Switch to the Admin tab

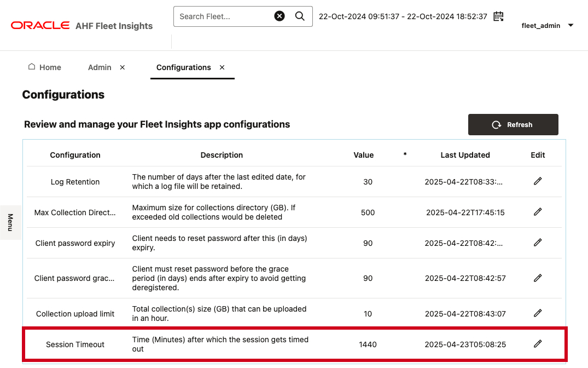pos(100,67)
